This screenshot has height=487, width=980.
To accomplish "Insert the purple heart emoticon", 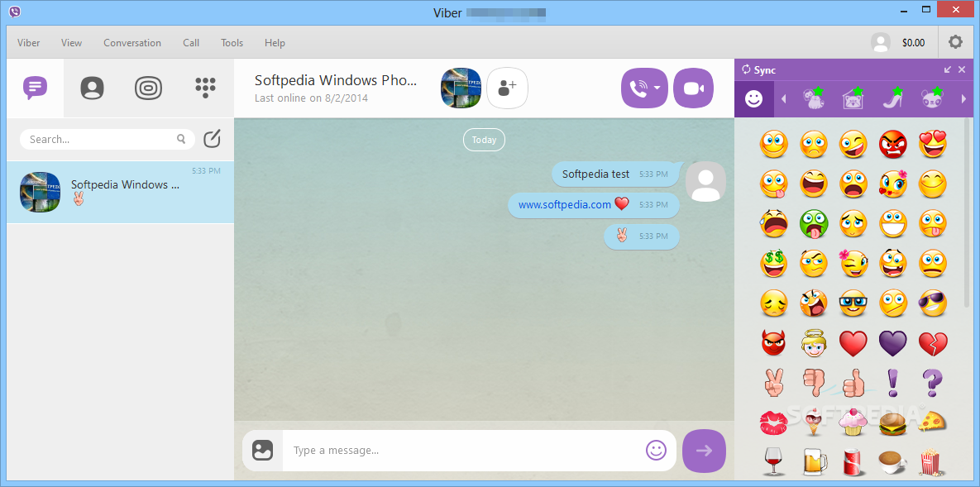I will (x=892, y=343).
